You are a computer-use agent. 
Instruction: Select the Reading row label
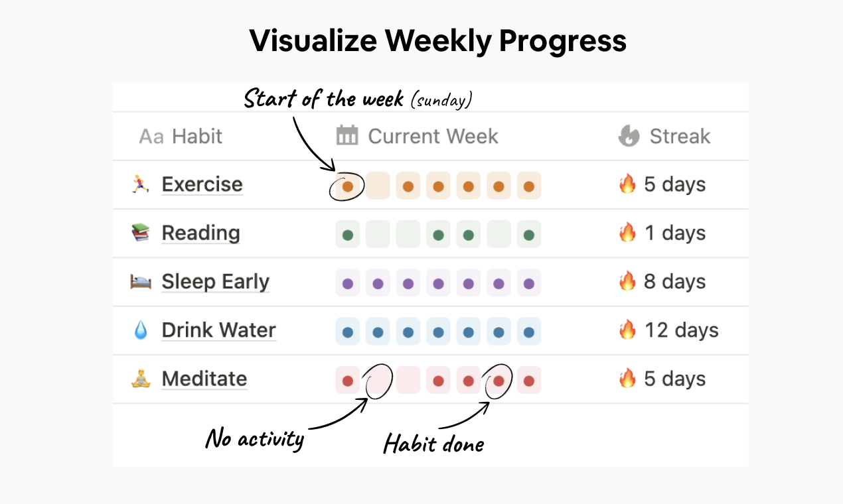tap(200, 233)
